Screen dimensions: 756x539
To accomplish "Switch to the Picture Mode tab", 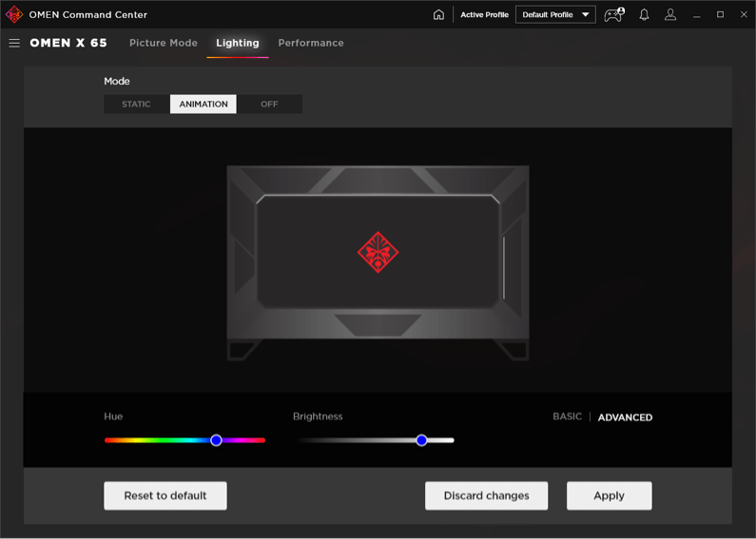I will coord(164,43).
